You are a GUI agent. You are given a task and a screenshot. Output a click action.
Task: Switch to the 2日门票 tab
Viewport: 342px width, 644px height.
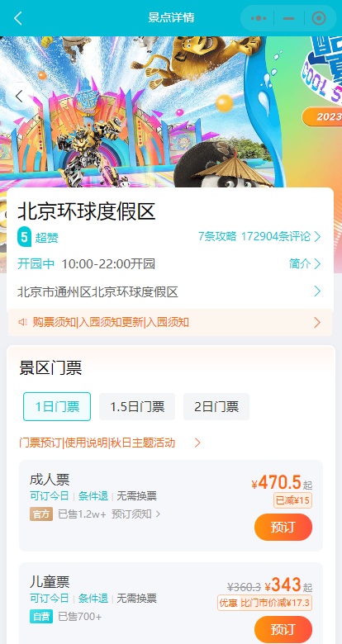216,406
